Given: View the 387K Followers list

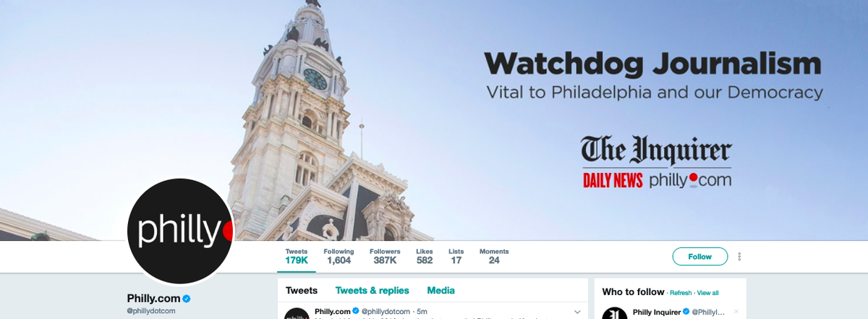Looking at the screenshot, I should click(385, 256).
